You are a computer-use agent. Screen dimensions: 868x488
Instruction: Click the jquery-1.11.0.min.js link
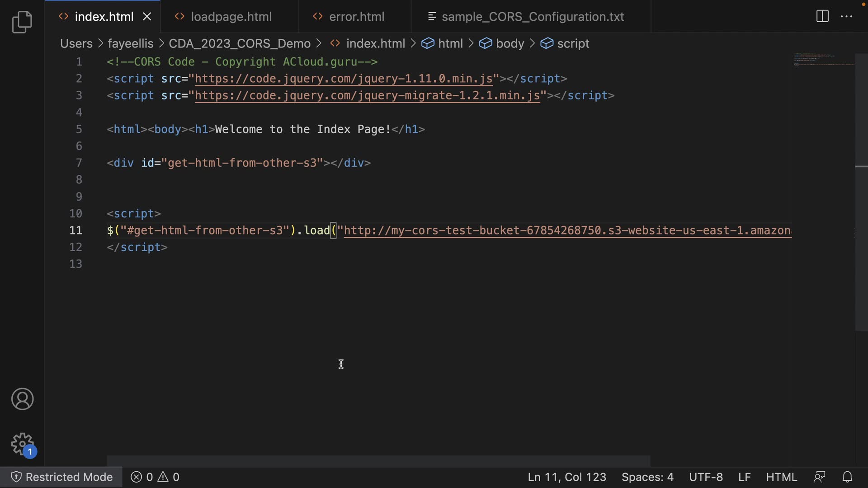[343, 79]
